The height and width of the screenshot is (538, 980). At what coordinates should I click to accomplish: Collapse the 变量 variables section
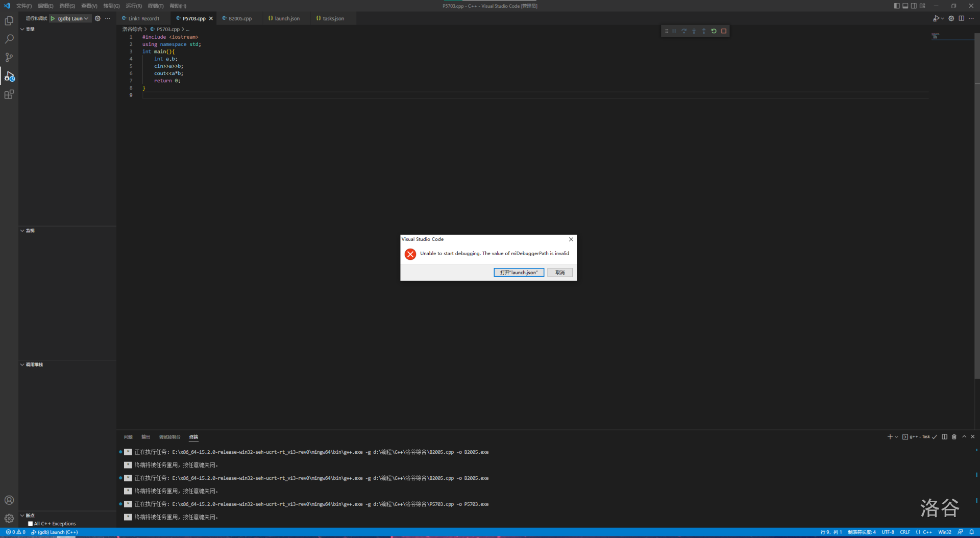(30, 29)
